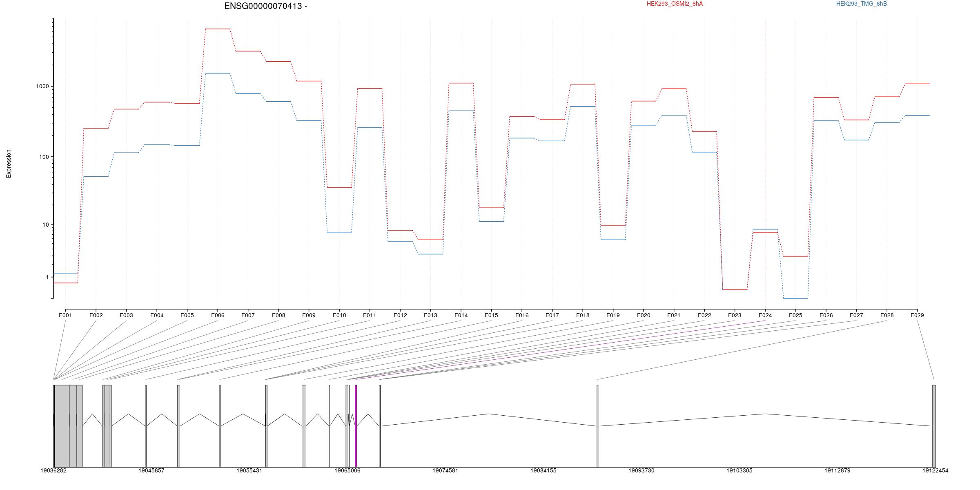This screenshot has height=490, width=980.
Task: Click exon label E004
Action: 157,315
